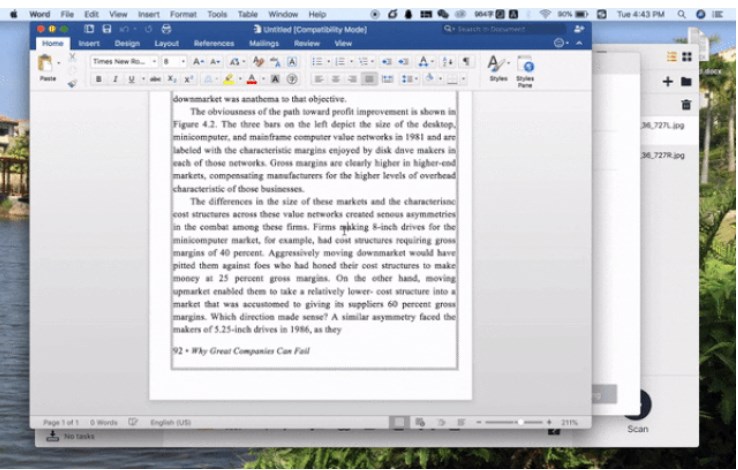This screenshot has width=738, height=470.
Task: Open the Mailings ribbon tab
Action: pos(264,43)
